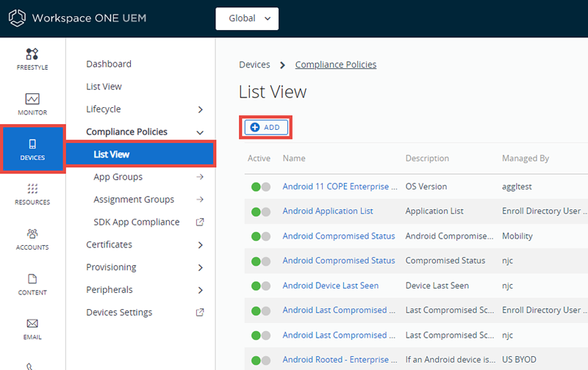Screen dimensions: 588x370
Task: Toggle active status for Android Application List
Action: (261, 211)
